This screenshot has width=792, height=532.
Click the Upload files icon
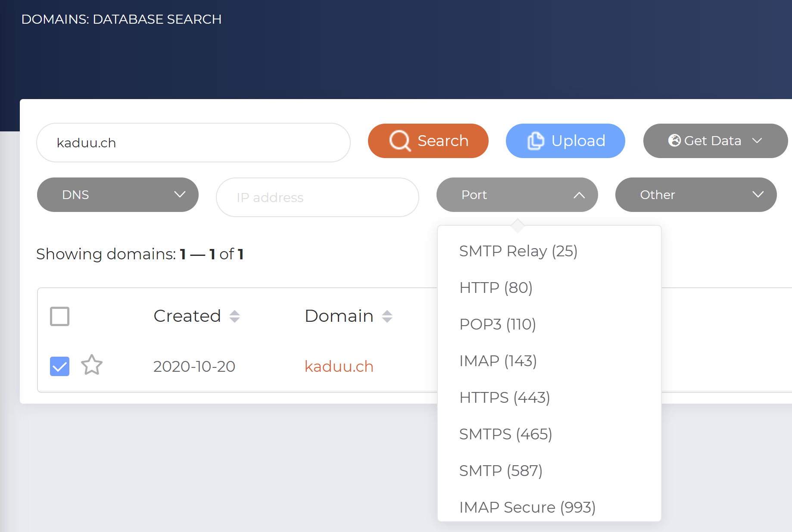(536, 141)
